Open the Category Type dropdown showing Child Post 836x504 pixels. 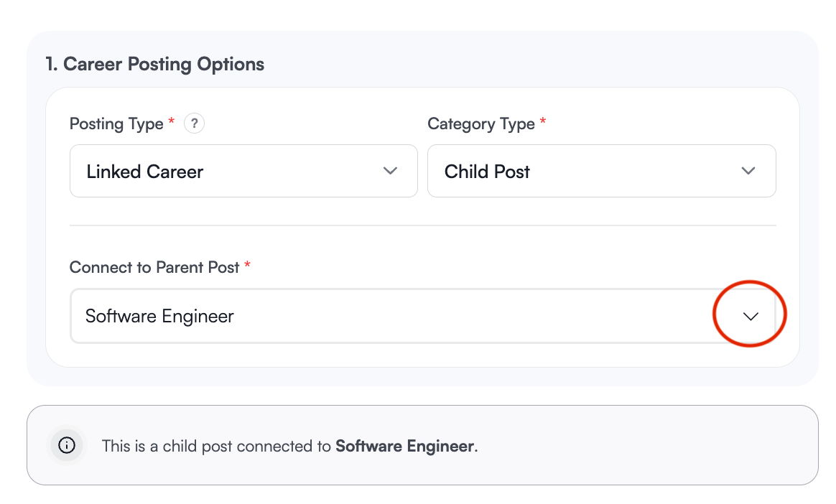(601, 171)
